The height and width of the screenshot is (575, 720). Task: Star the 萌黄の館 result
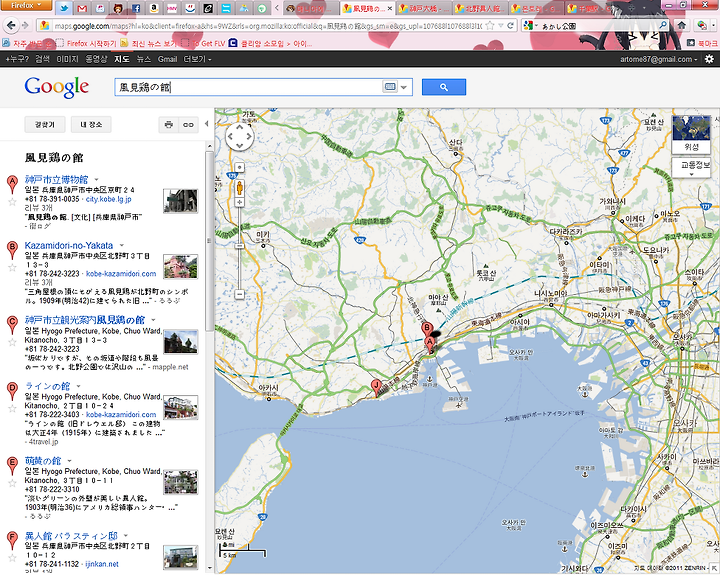(x=12, y=483)
